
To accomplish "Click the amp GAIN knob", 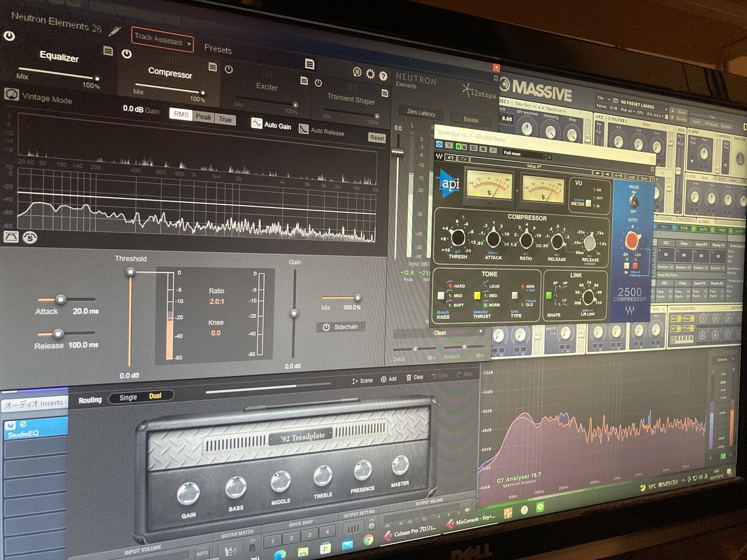I will (188, 493).
